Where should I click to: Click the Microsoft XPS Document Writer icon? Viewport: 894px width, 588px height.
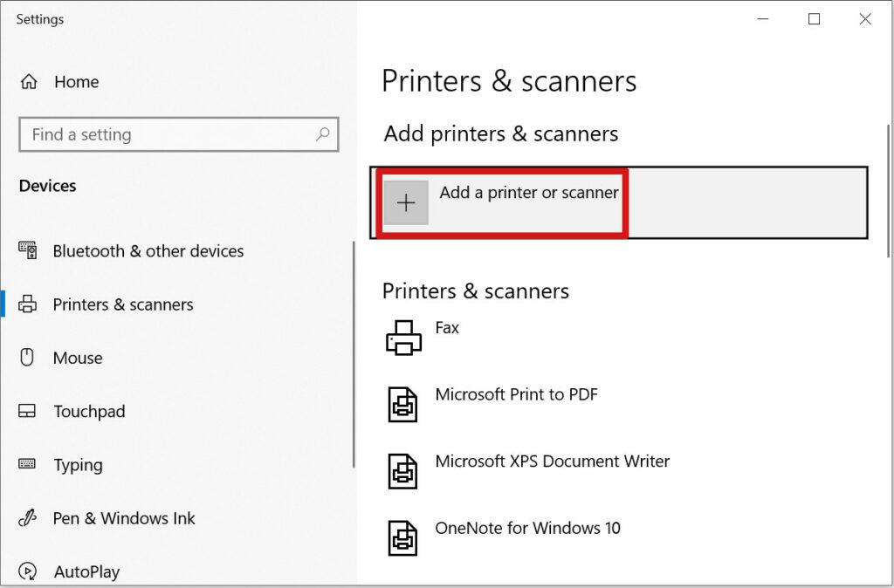click(x=402, y=471)
